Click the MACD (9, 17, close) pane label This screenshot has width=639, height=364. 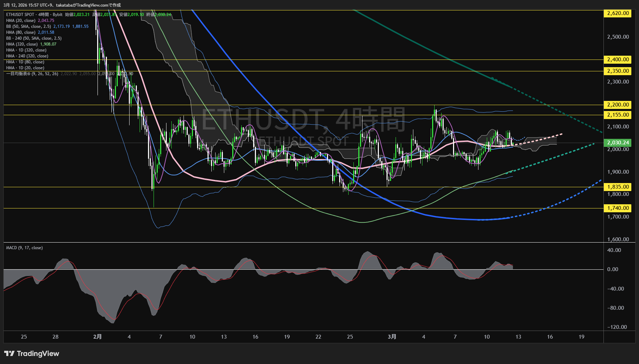24,248
